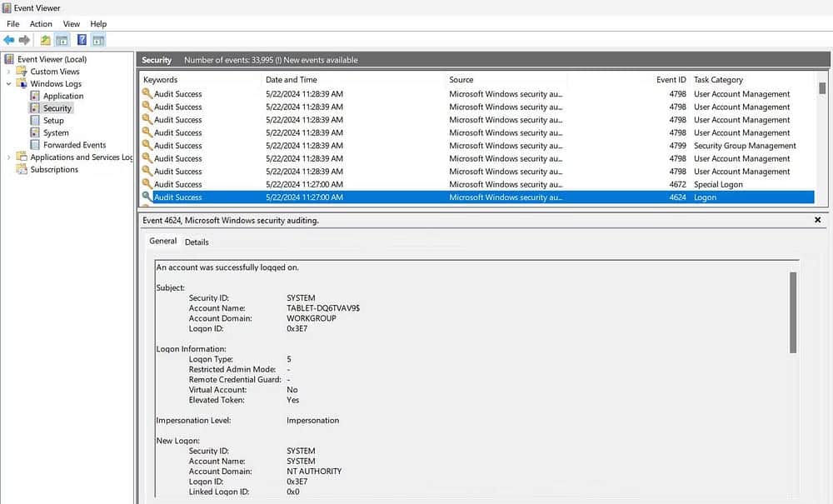Collapse the Windows Logs node
Screen dimensions: 833x504
point(9,84)
